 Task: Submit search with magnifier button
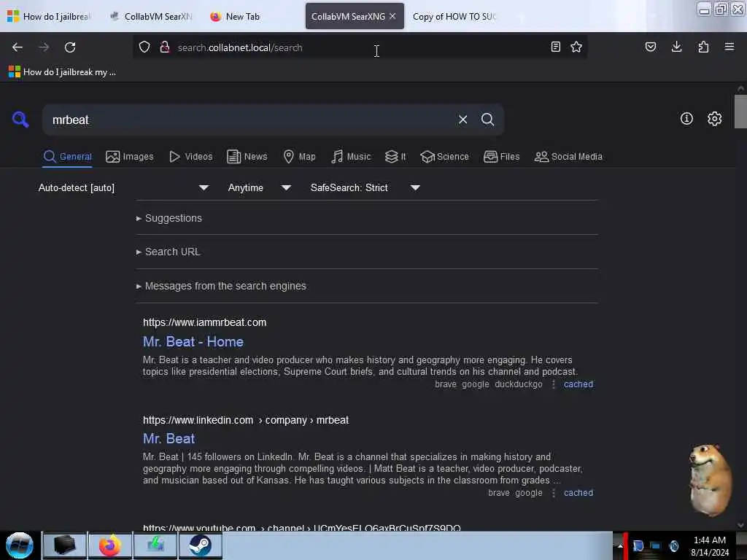click(x=488, y=120)
